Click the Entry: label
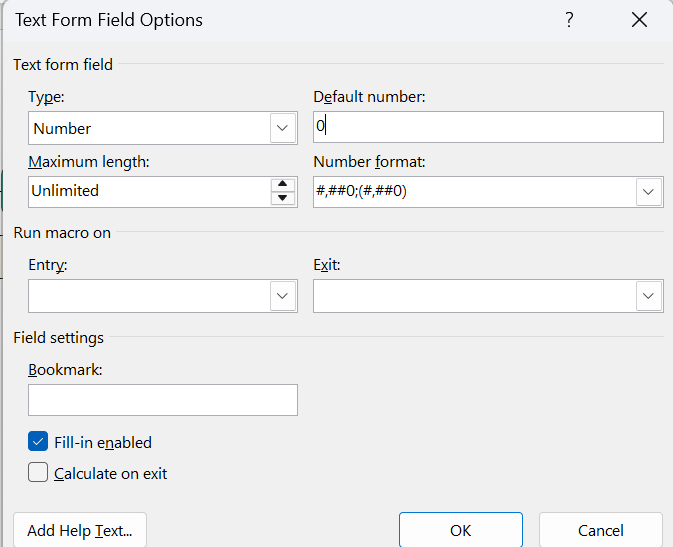The height and width of the screenshot is (547, 673). 48,265
